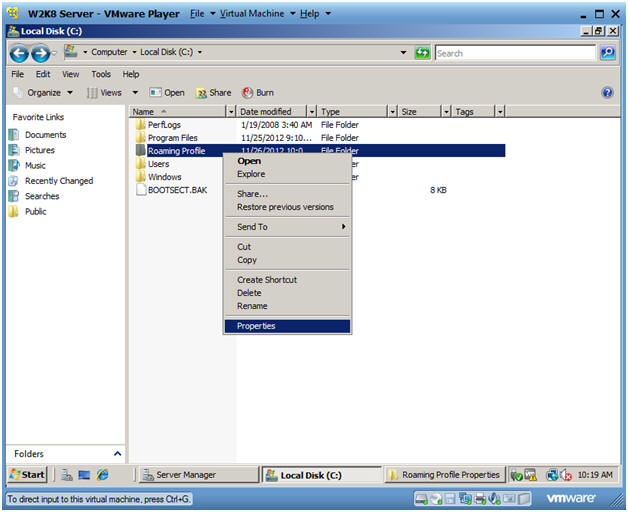Choose Share... in the context menu
This screenshot has width=628, height=512.
point(288,194)
